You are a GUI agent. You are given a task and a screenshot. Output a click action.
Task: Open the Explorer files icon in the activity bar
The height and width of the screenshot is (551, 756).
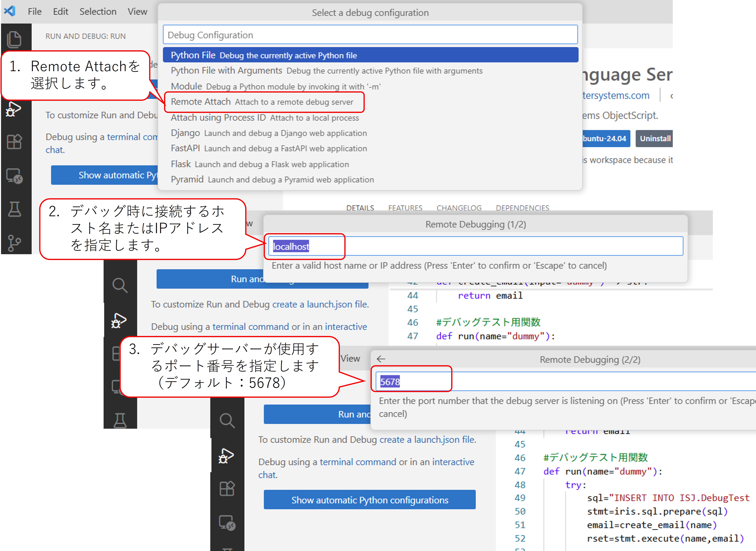click(x=14, y=39)
